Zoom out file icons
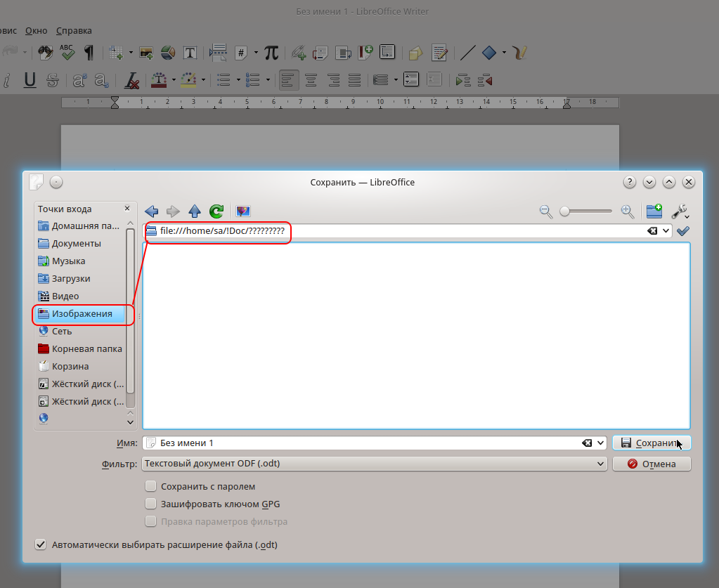 pos(545,211)
